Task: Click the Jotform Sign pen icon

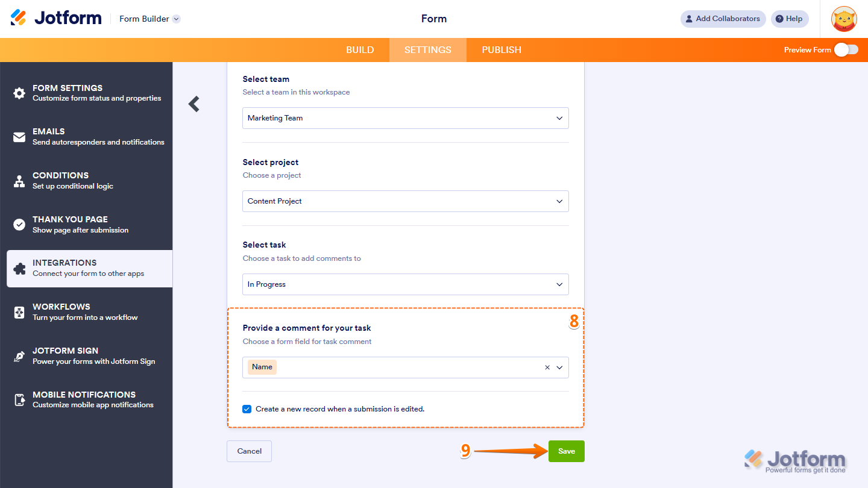Action: point(19,355)
